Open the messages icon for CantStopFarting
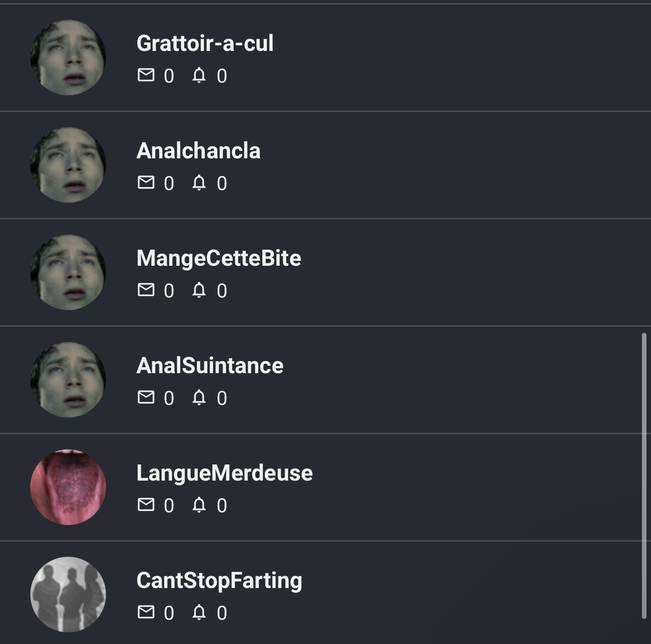Image resolution: width=651 pixels, height=644 pixels. (146, 612)
